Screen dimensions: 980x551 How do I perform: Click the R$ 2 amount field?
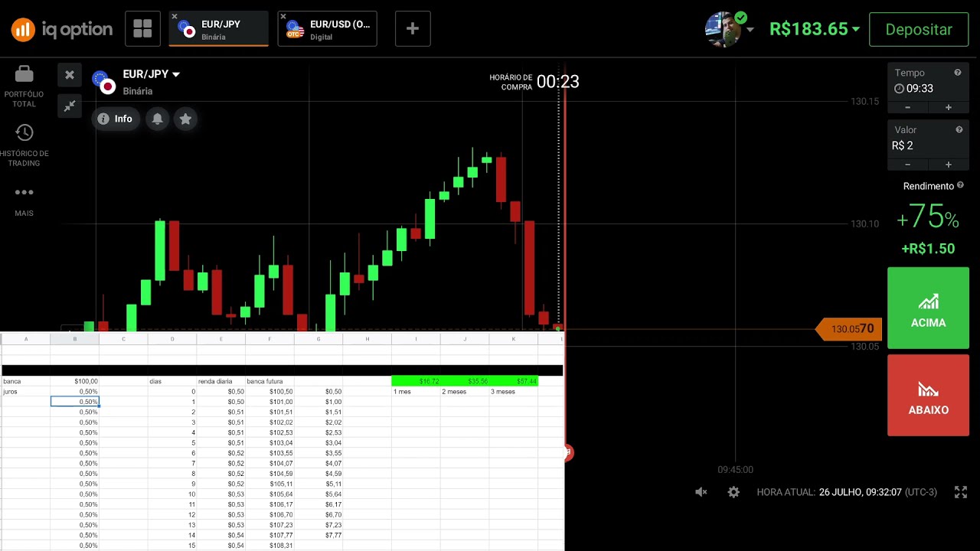[927, 145]
